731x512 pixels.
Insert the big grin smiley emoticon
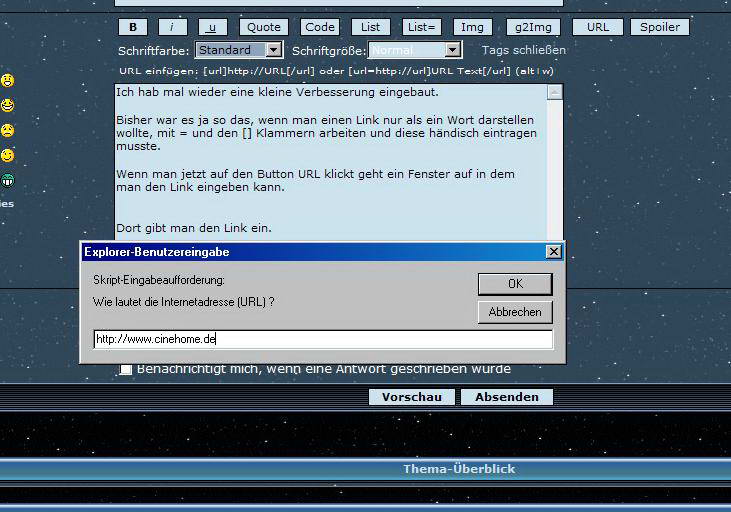(x=7, y=105)
